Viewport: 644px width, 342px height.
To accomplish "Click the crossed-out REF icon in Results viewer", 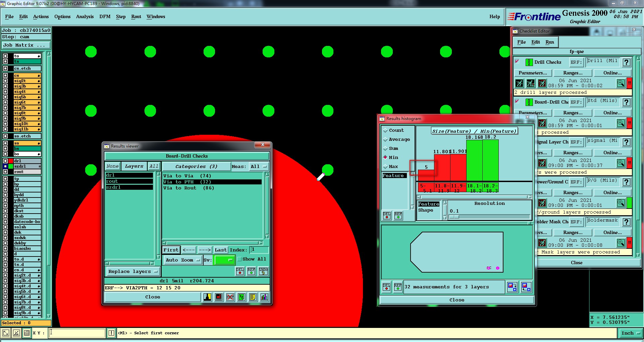I will 230,297.
